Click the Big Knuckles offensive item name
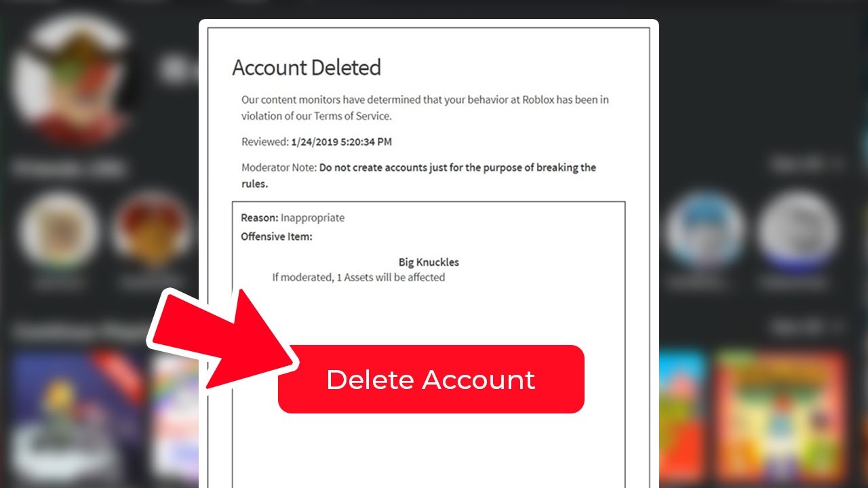This screenshot has height=488, width=868. 429,262
